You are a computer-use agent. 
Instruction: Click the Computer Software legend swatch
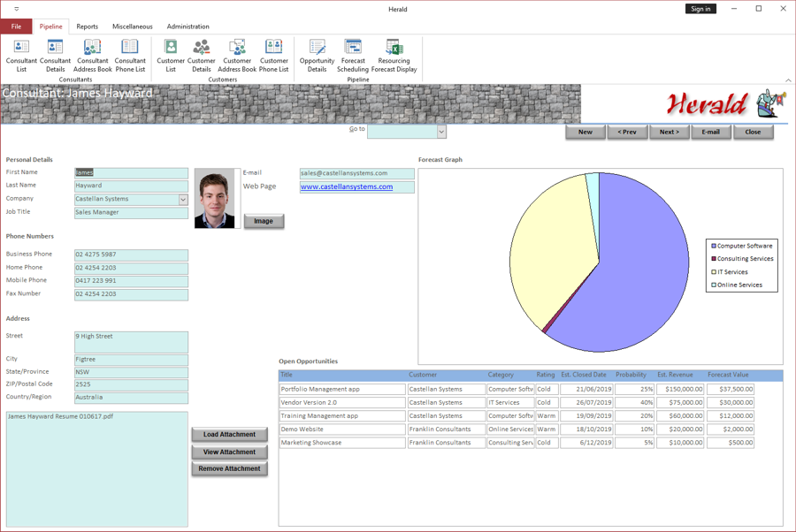714,246
